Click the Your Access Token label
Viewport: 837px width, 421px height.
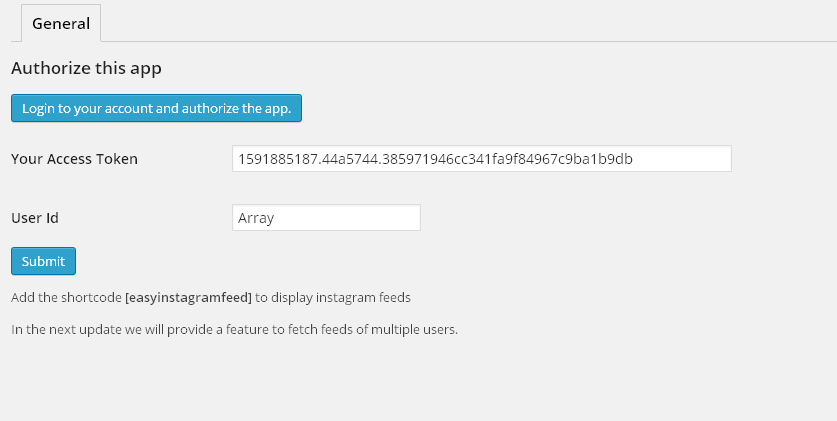coord(74,159)
